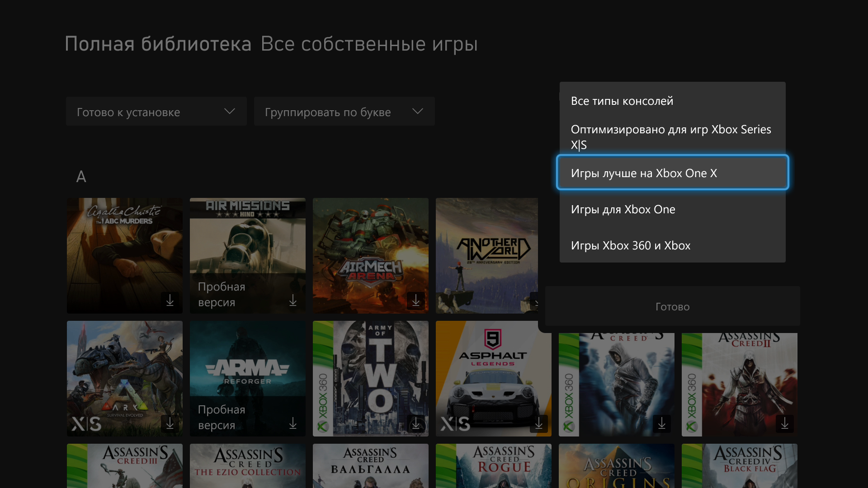Open 'Готово к установке' filter dropdown
The height and width of the screenshot is (488, 868).
[x=156, y=112]
